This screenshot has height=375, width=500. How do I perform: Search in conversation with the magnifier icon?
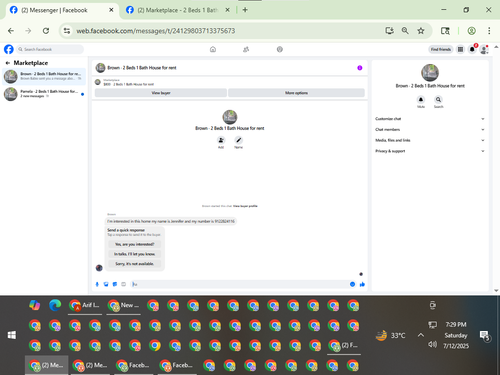point(438,99)
